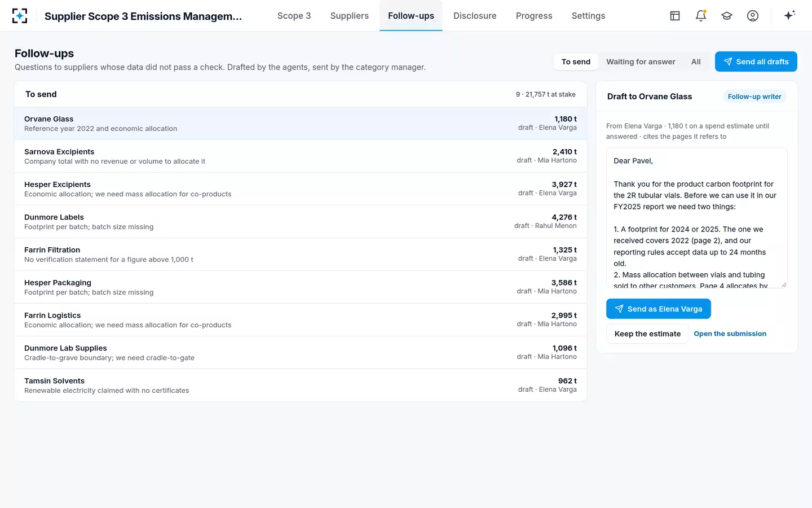The image size is (812, 508).
Task: Switch to the Suppliers tab
Action: (x=350, y=16)
